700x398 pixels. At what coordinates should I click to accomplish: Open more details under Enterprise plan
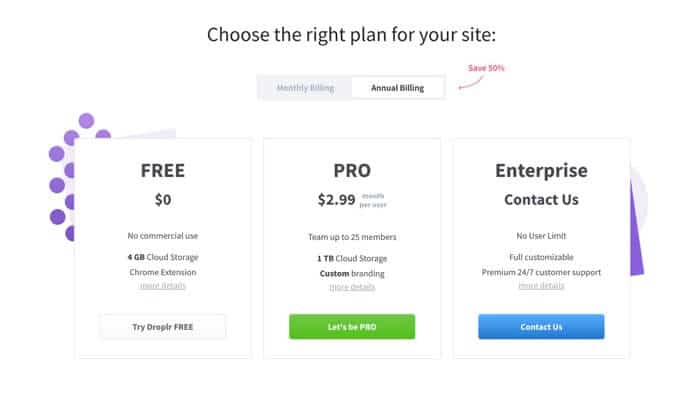541,286
